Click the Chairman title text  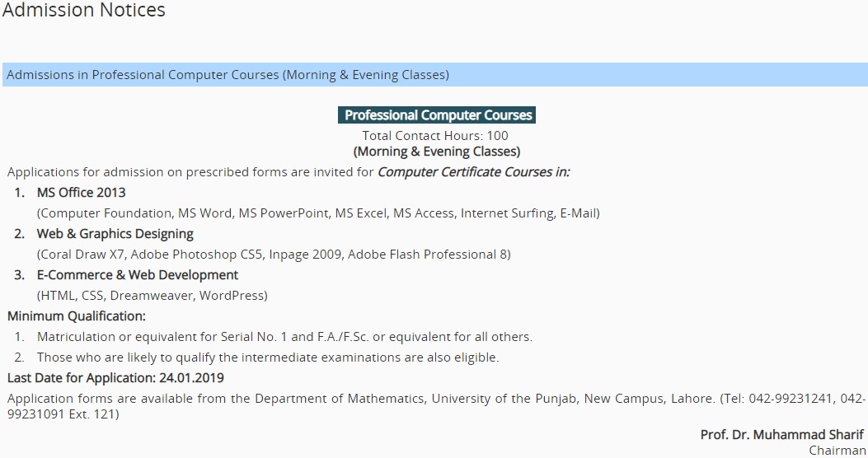837,451
